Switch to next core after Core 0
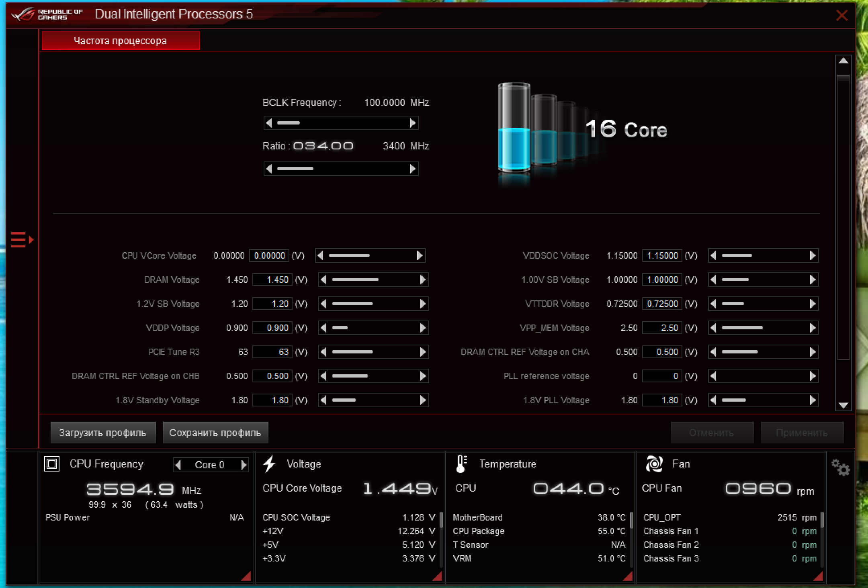Screen dimensions: 868x588 [x=244, y=465]
